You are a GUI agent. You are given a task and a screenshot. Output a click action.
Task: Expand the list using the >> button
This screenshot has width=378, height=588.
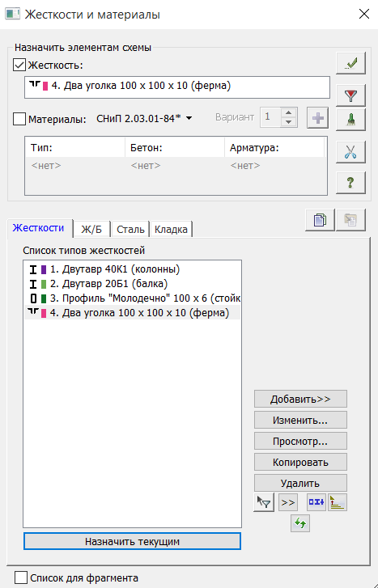point(288,502)
